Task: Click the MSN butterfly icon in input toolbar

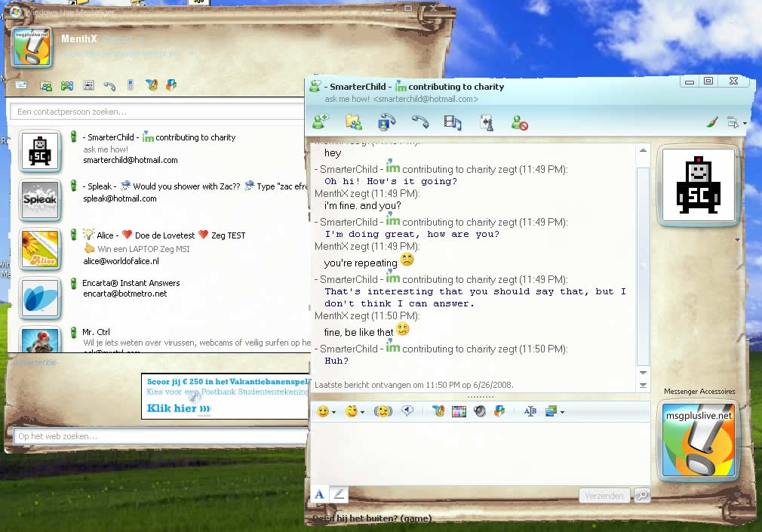Action: coord(438,411)
